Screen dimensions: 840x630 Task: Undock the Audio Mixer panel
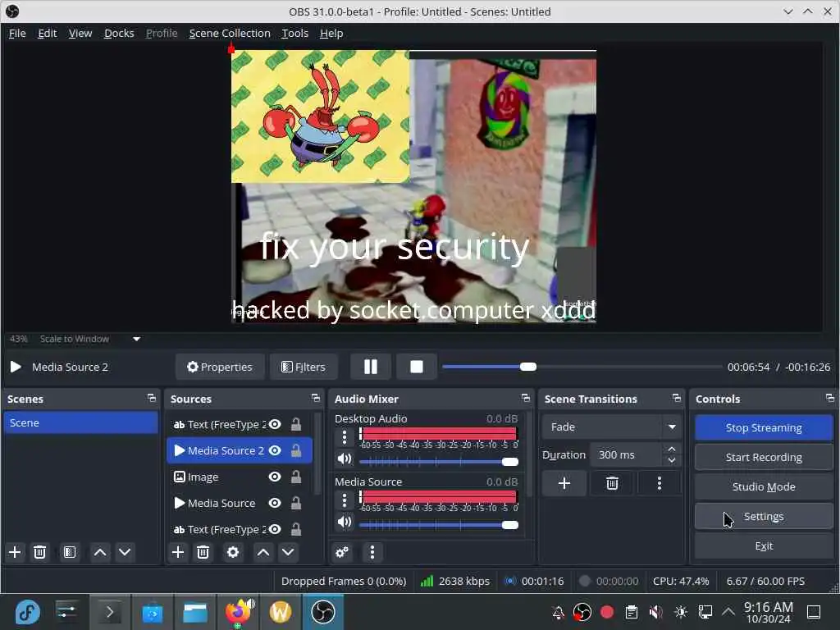[526, 398]
